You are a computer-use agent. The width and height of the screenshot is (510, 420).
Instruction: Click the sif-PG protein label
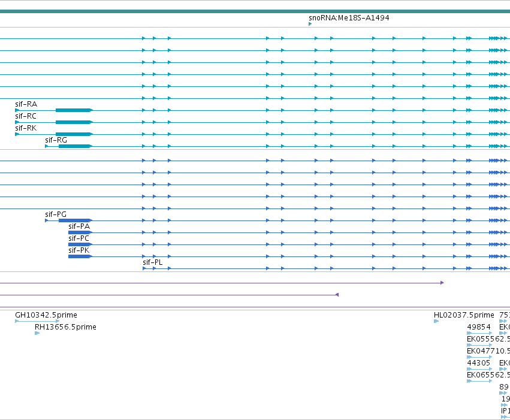click(56, 214)
